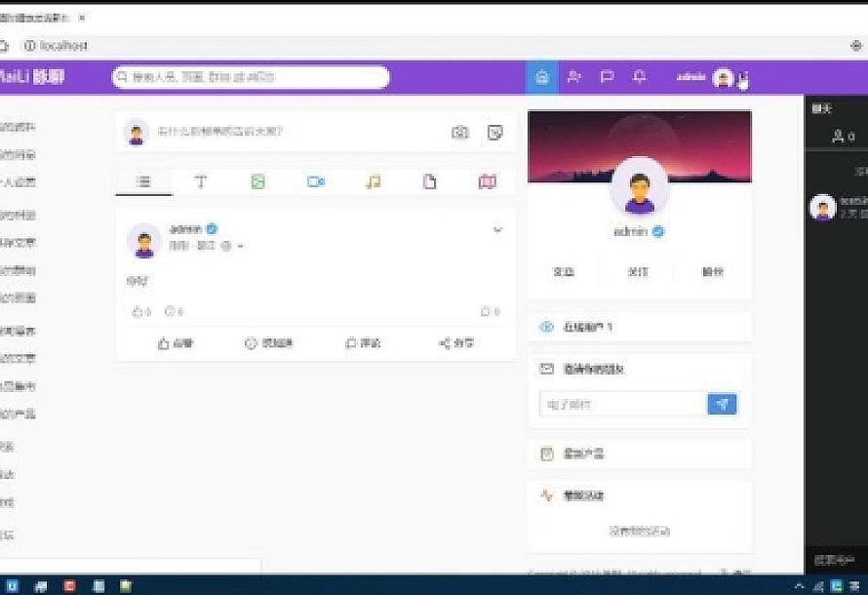The image size is (868, 595).
Task: Click the email input field in invite panel
Action: tap(622, 404)
